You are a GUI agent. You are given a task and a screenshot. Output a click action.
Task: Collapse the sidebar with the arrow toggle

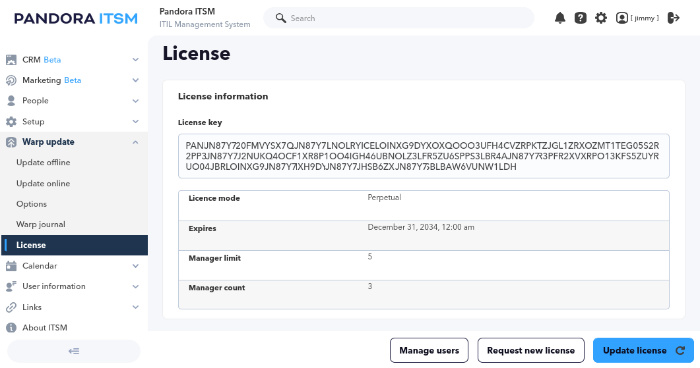pyautogui.click(x=74, y=351)
